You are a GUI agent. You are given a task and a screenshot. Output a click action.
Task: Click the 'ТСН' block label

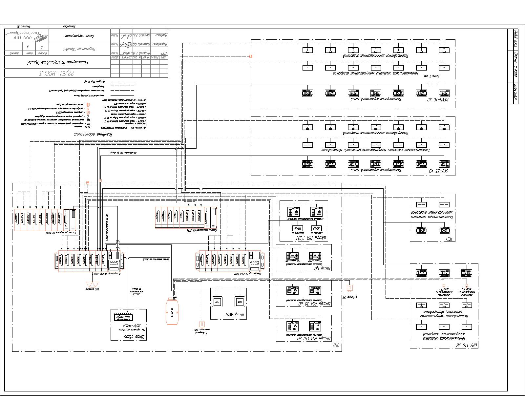(449, 239)
